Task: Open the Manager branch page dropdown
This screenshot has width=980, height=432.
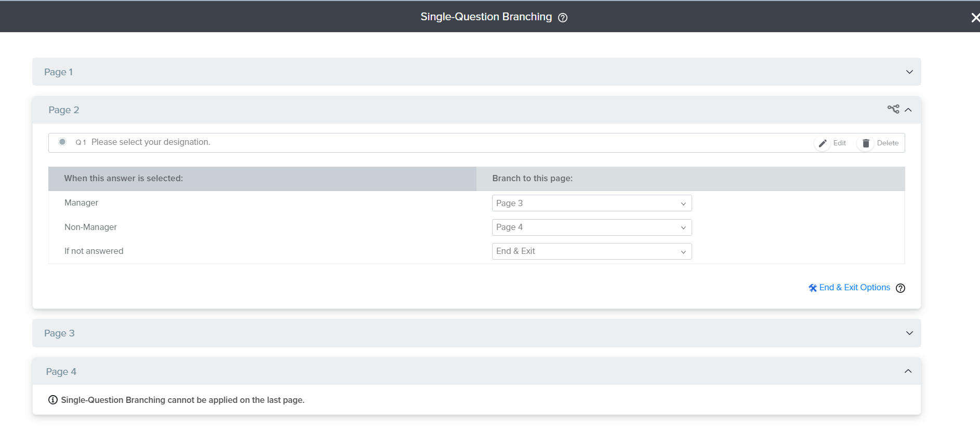Action: (x=591, y=203)
